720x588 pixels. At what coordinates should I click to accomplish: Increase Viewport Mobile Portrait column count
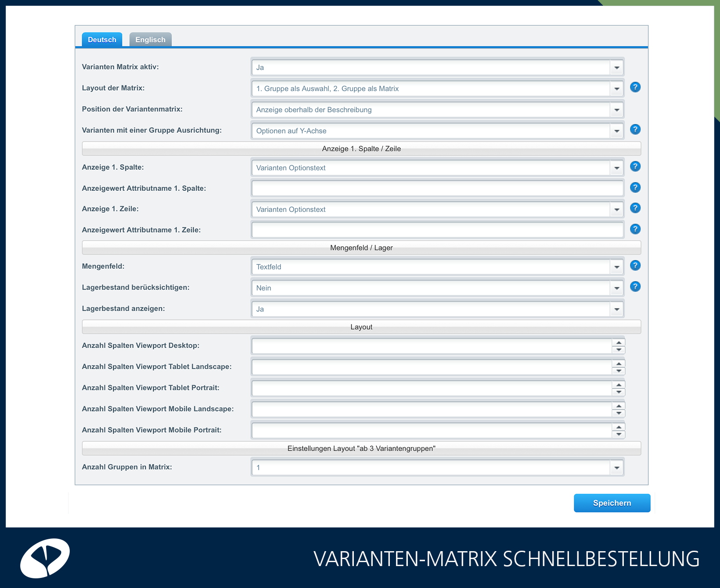pyautogui.click(x=619, y=427)
